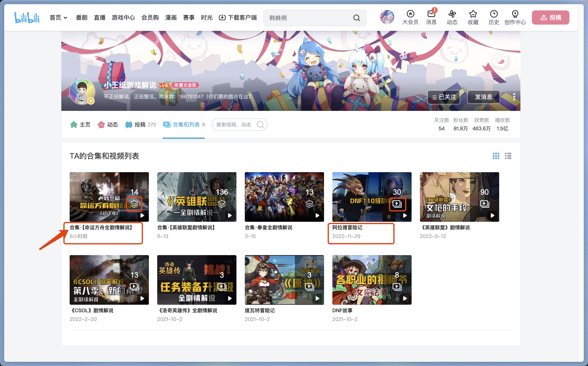This screenshot has height=366, width=588.
Task: Click the 搜索视频、动态 search field
Action: (x=234, y=125)
